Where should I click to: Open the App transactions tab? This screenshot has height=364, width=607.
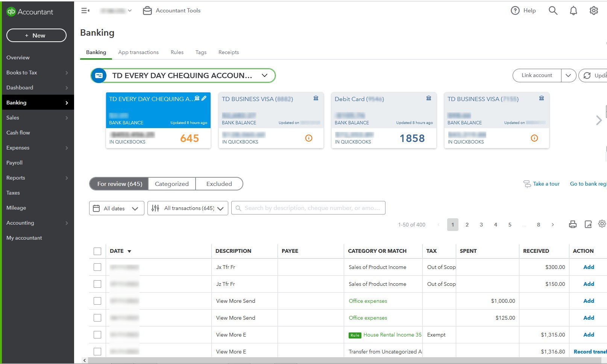[138, 52]
